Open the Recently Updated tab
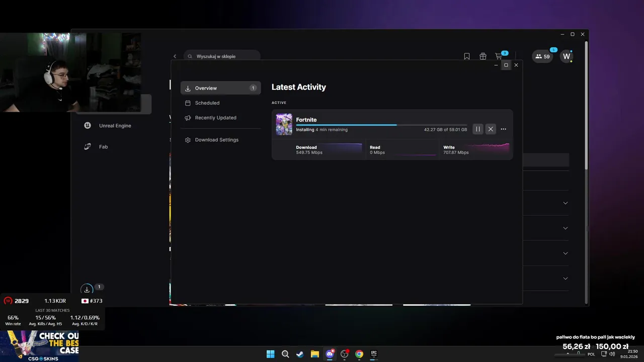Viewport: 644px width, 362px height. click(x=220, y=118)
